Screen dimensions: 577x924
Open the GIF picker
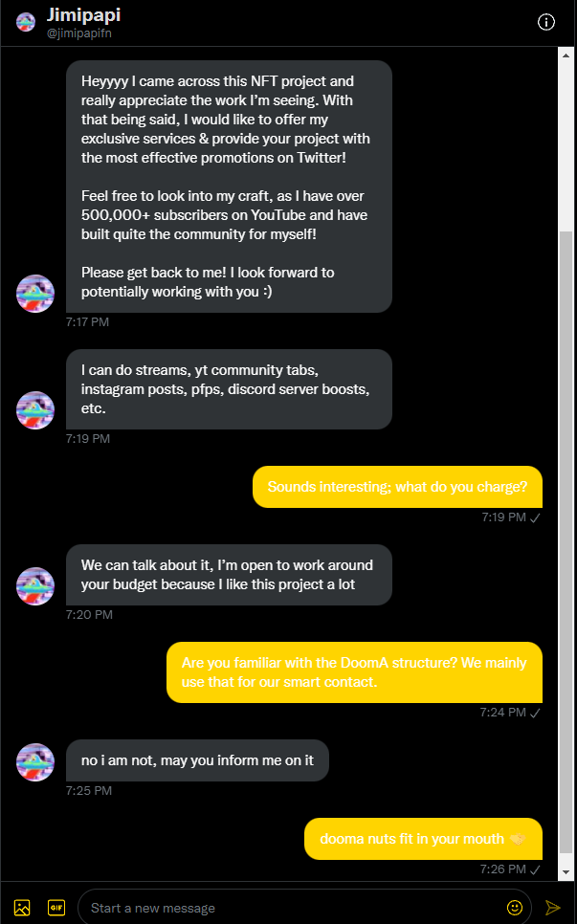(x=55, y=907)
